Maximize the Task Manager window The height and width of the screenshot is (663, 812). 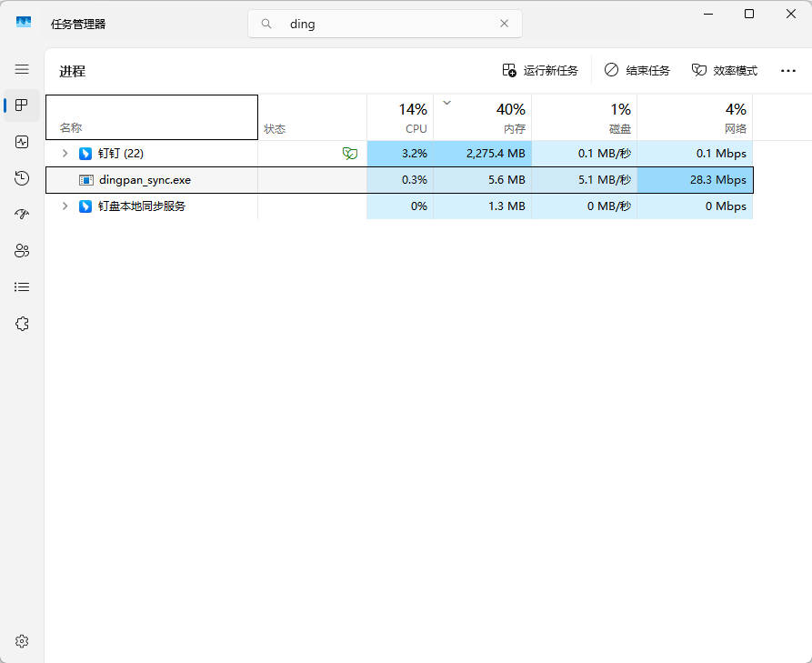tap(749, 14)
